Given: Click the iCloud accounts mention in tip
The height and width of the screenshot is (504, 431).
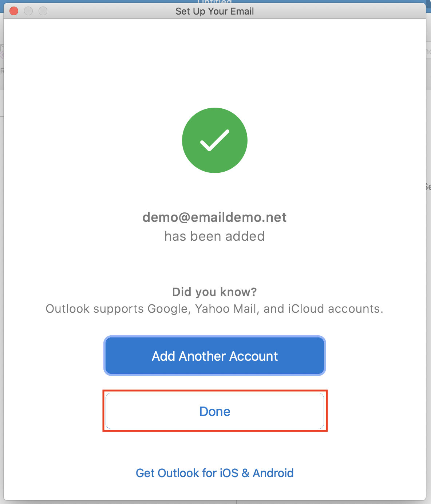Looking at the screenshot, I should point(334,308).
